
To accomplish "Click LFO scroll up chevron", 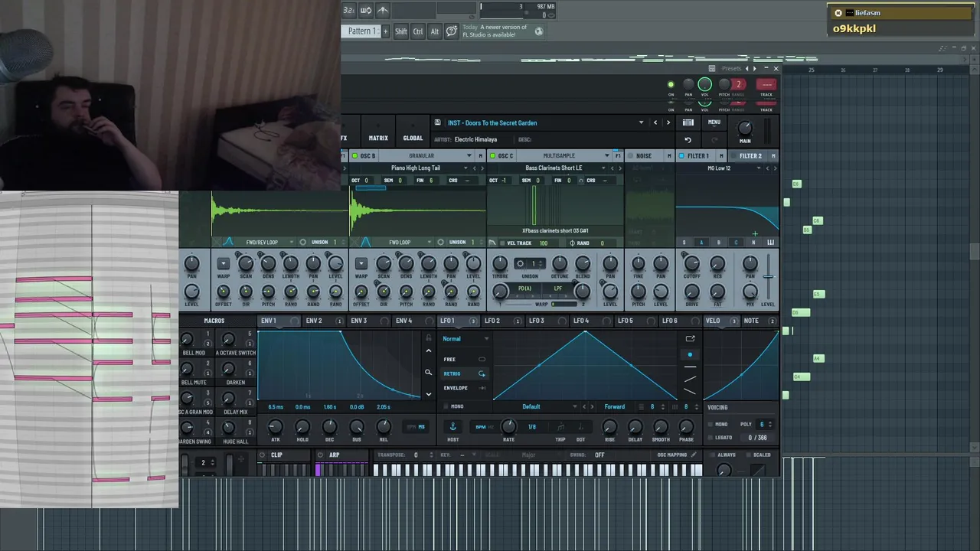I will (x=428, y=350).
